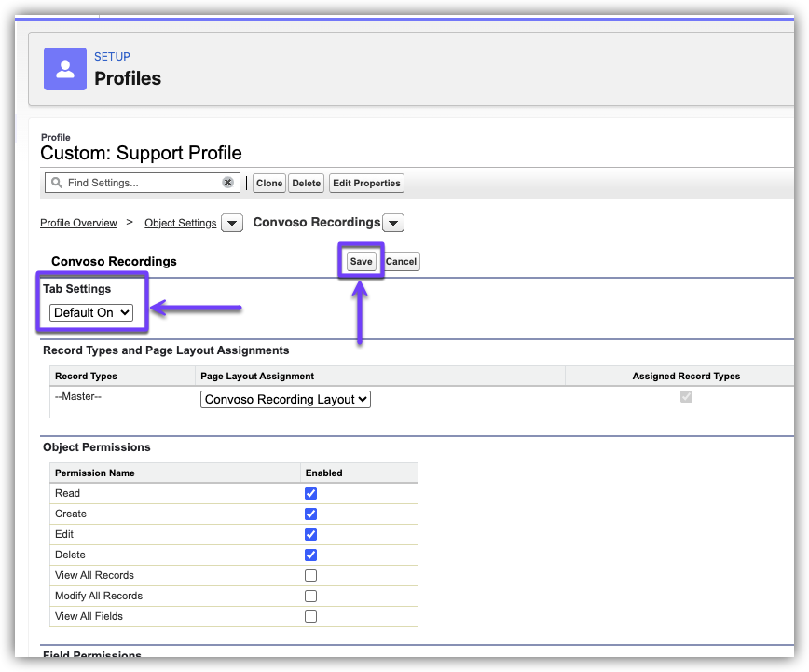Image resolution: width=809 pixels, height=672 pixels.
Task: Enable View All Records checkbox
Action: (x=311, y=575)
